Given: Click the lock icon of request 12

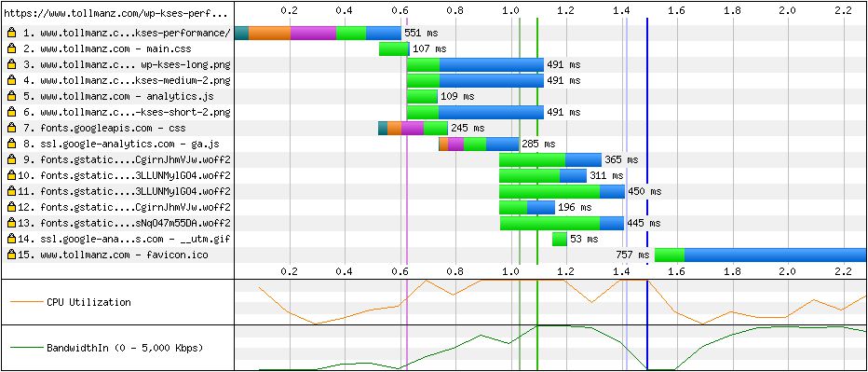Looking at the screenshot, I should (11, 208).
